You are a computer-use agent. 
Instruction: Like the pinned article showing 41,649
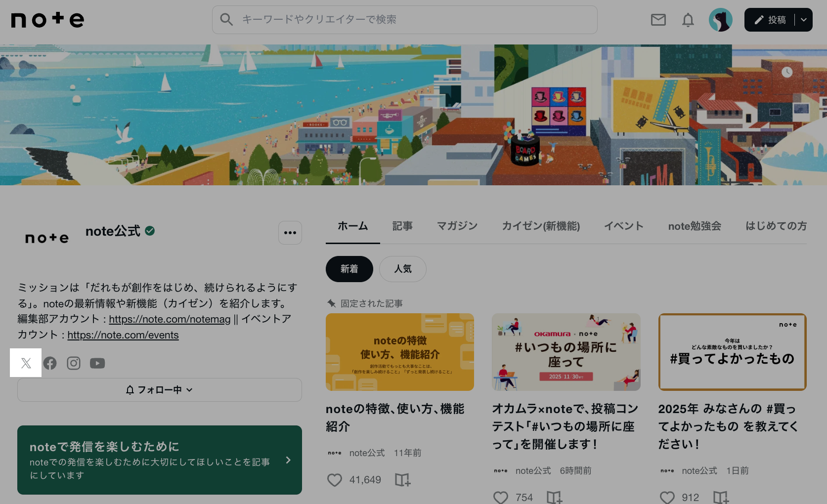[x=335, y=479]
